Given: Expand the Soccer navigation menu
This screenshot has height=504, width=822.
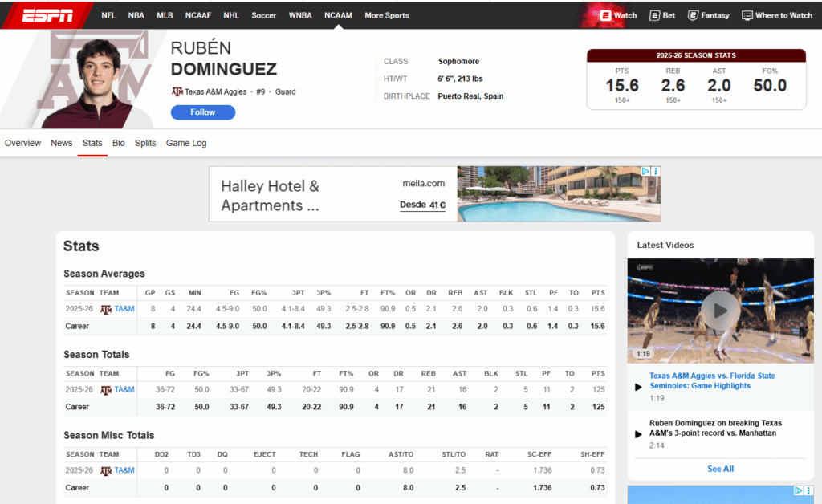Looking at the screenshot, I should pyautogui.click(x=263, y=15).
